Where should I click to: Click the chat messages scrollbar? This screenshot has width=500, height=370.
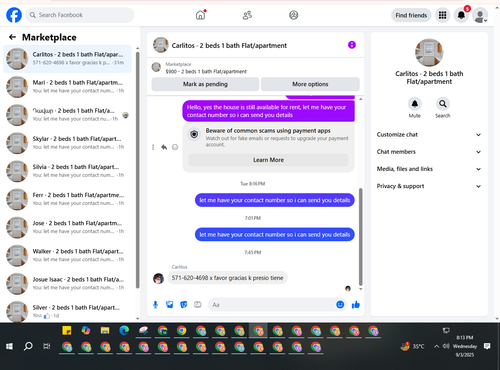pos(360,237)
